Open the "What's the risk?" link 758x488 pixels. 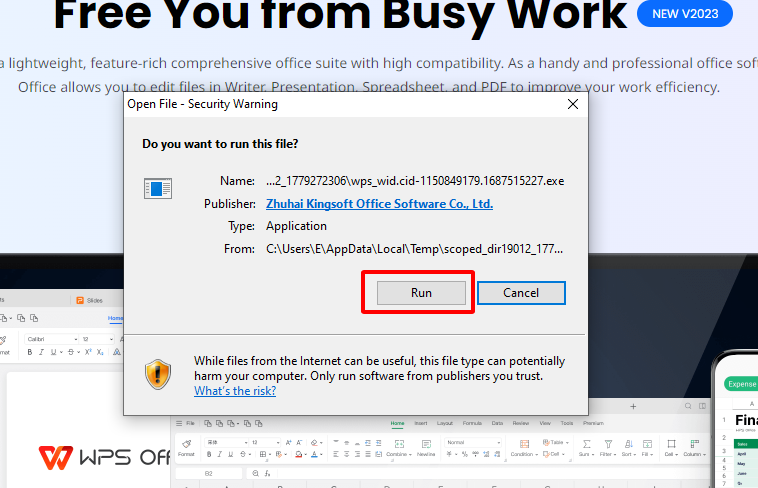tap(235, 390)
